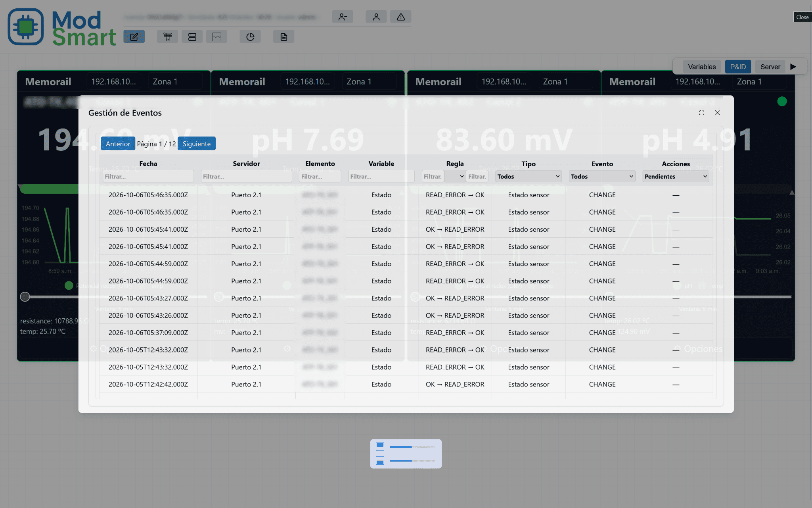The image size is (812, 508).
Task: Click the 2026-10-06T05:43:26.000Z date cell
Action: pyautogui.click(x=148, y=316)
